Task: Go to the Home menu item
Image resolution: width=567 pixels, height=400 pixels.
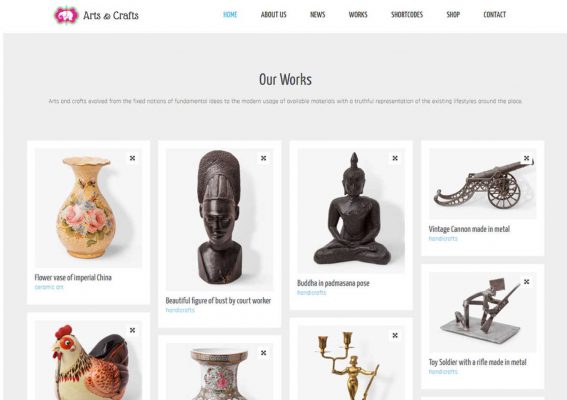Action: (230, 15)
